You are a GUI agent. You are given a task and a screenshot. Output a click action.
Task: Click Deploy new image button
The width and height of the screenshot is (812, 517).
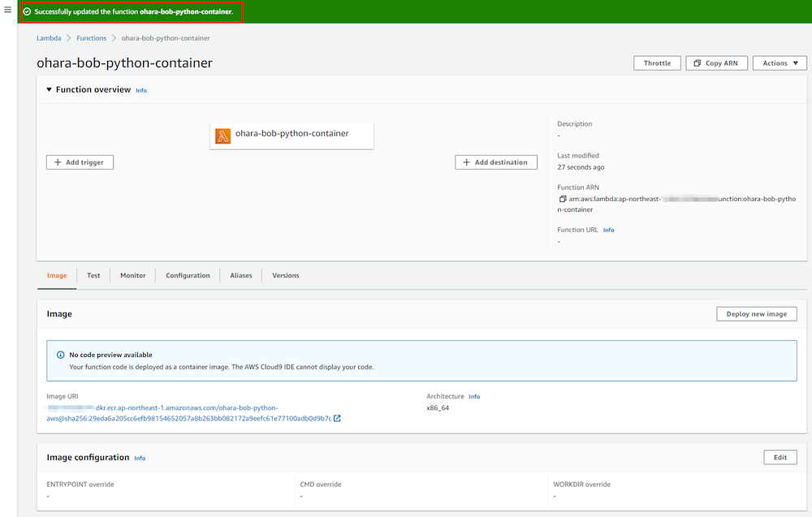(756, 314)
